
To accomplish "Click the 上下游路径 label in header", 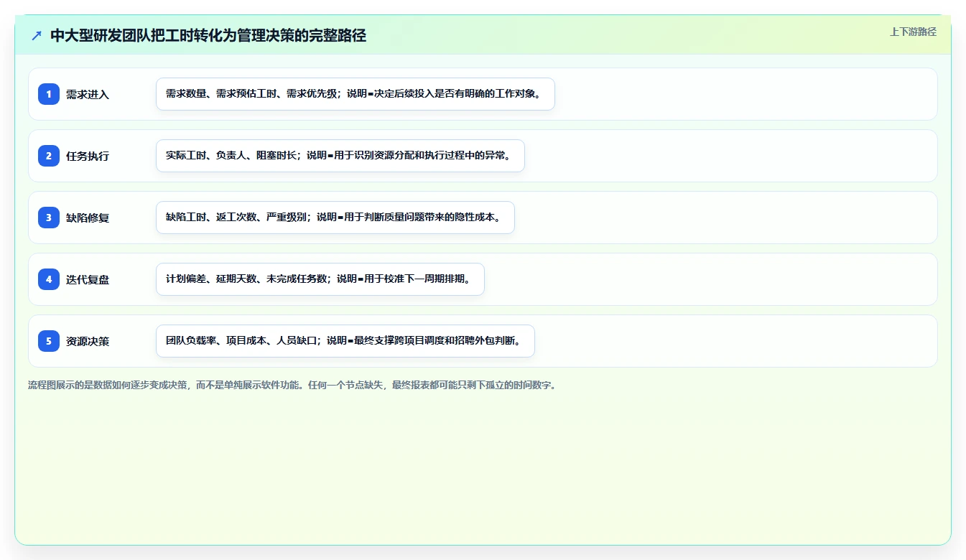I will pyautogui.click(x=913, y=32).
